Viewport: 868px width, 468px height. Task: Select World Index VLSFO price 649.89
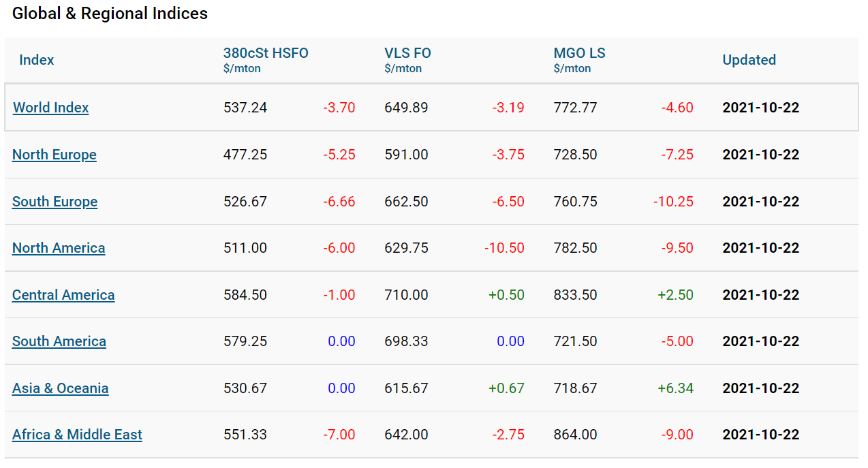tap(406, 108)
